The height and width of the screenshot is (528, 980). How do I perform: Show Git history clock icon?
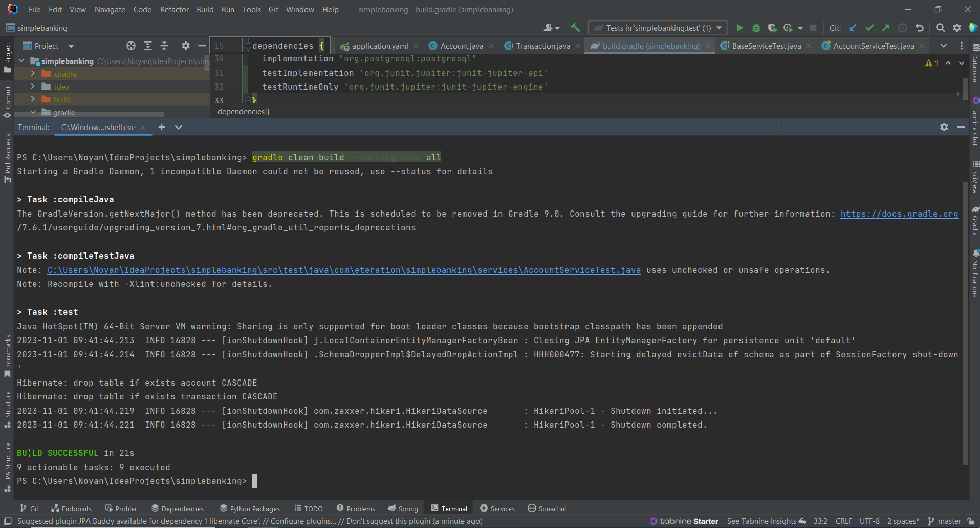point(903,28)
